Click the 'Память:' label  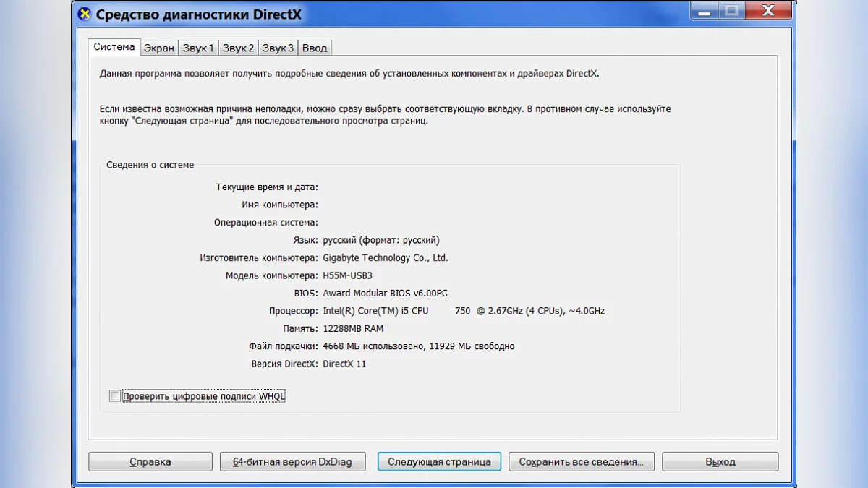[x=301, y=328]
